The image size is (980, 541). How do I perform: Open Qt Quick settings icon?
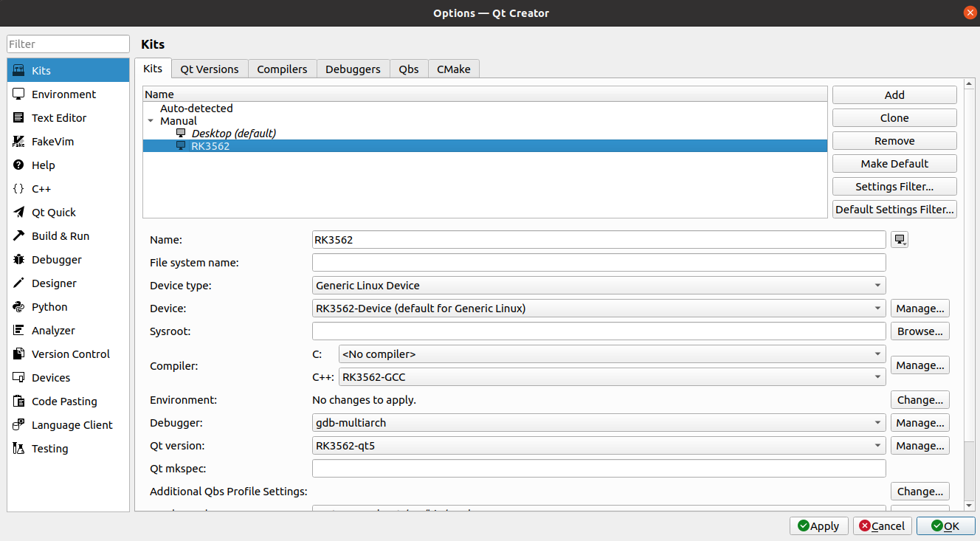[x=18, y=213]
